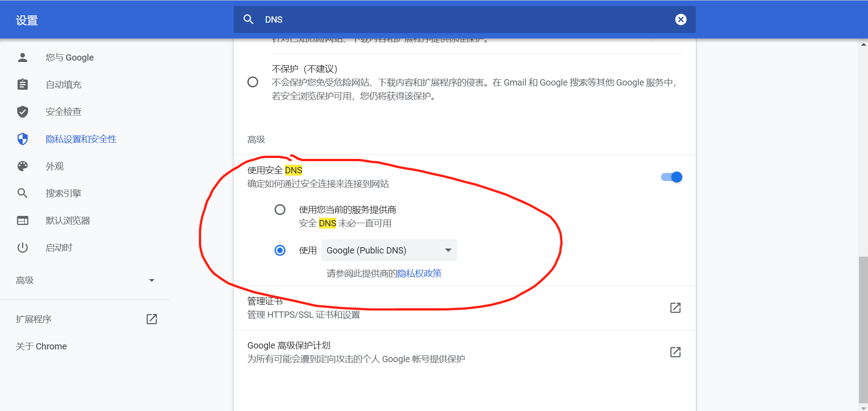Click the DNS search input field
This screenshot has height=411, width=868.
click(x=465, y=19)
